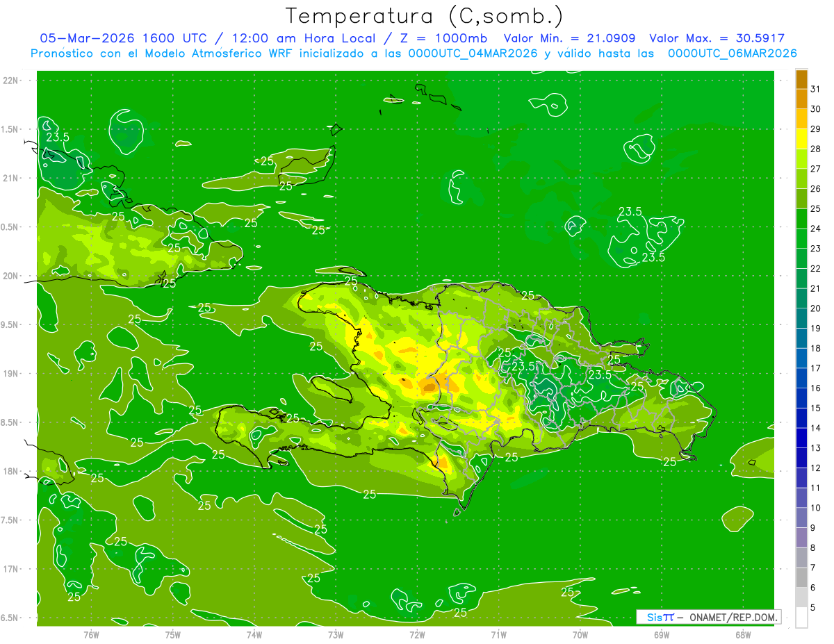This screenshot has height=644, width=834.
Task: Click the 18N latitude axis label
Action: click(x=12, y=472)
